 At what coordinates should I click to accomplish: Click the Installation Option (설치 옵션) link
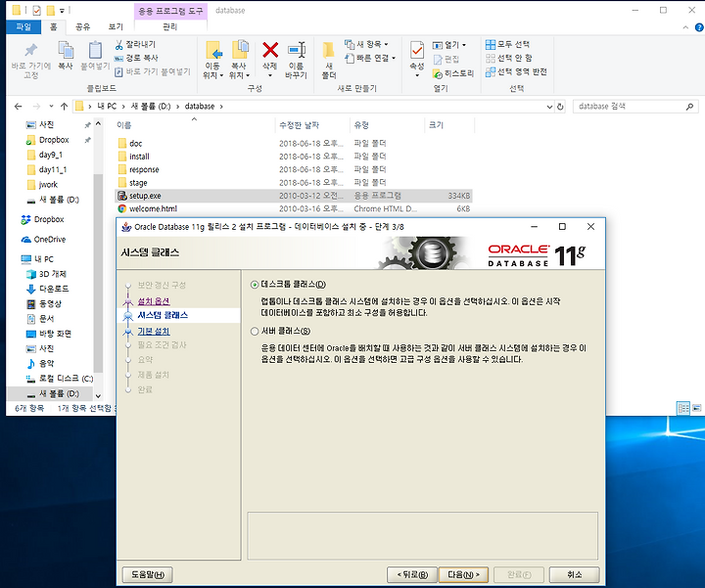[154, 301]
